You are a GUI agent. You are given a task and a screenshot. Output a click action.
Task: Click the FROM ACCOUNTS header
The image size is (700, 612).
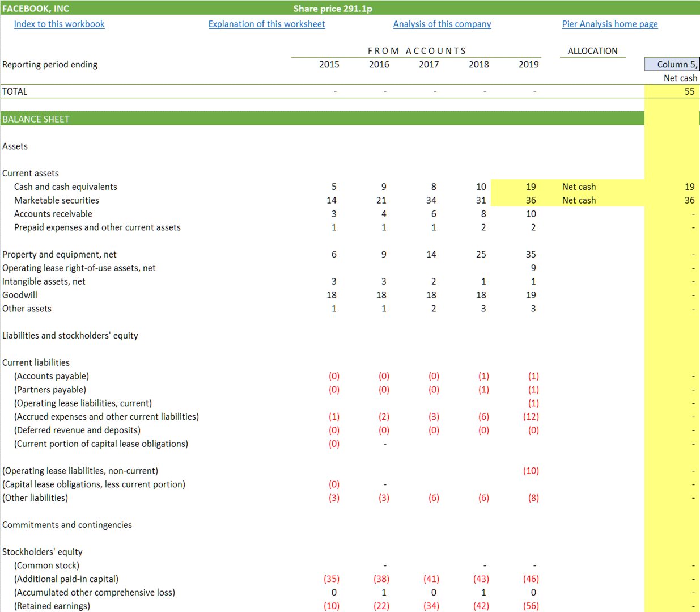[x=417, y=51]
